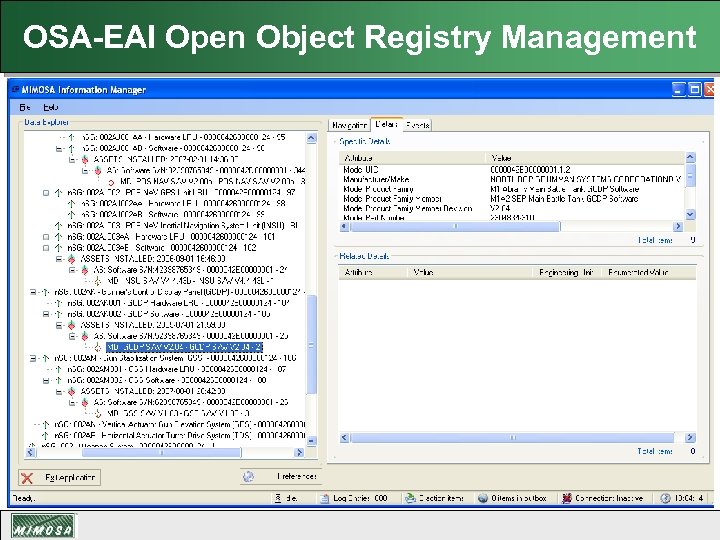
Task: Select the Horizontal Actuator Turret Drive System row
Action: click(180, 435)
